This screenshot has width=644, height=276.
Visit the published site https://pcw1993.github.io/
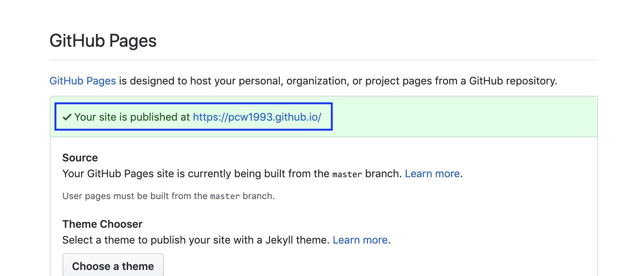point(257,117)
